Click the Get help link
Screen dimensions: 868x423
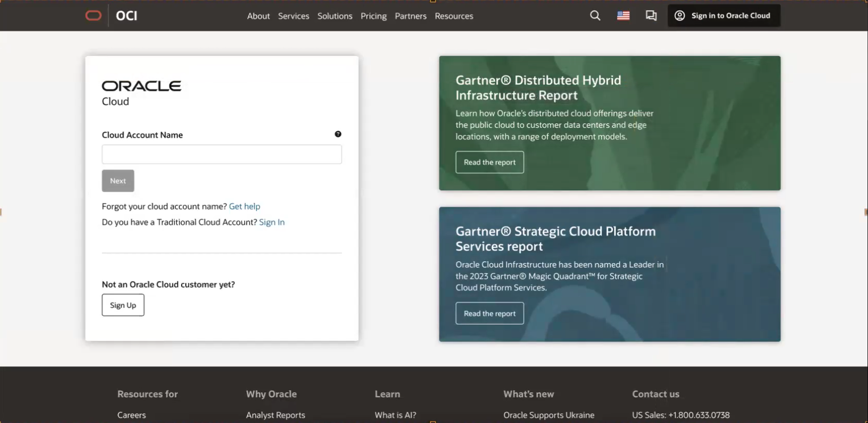pos(244,206)
